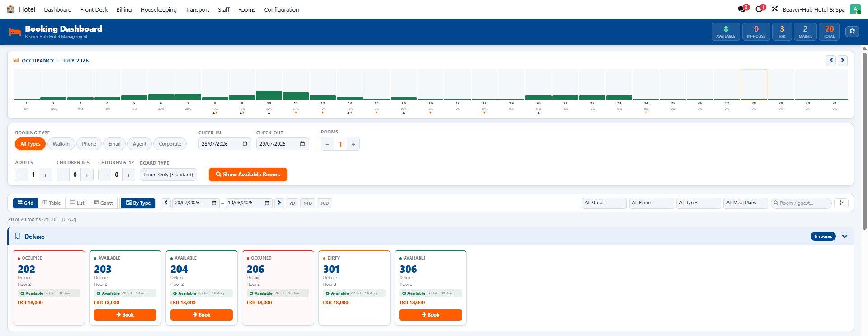Viewport: 868px width, 336px height.
Task: Select day 28 in occupancy chart
Action: point(754,85)
